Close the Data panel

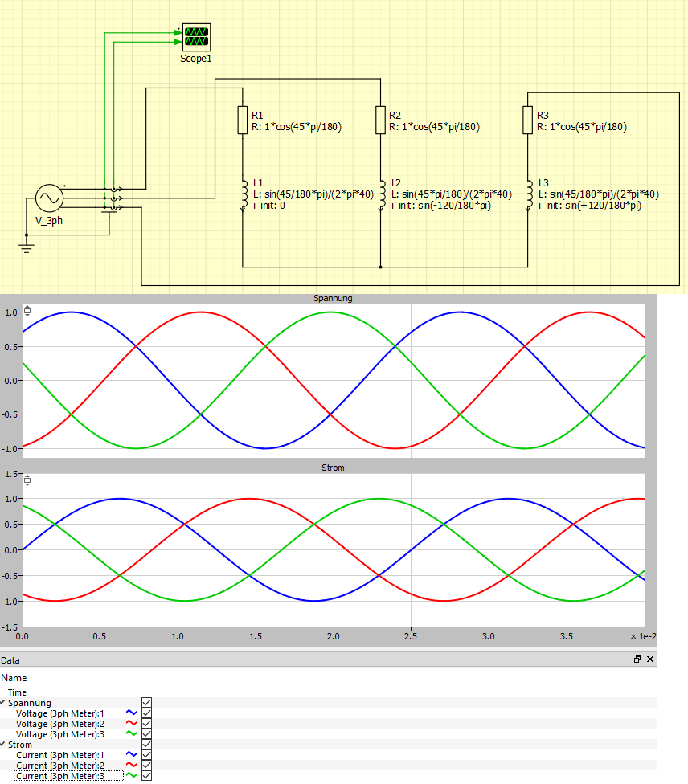pos(650,659)
